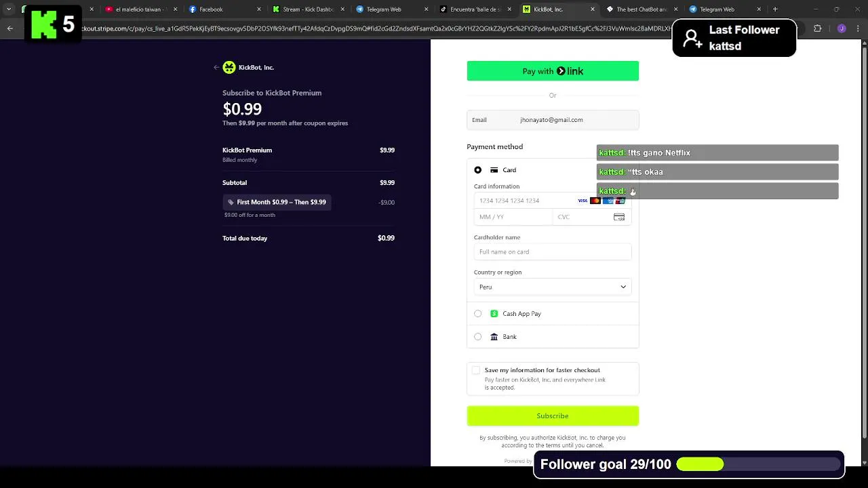Click the MM / YY expiry field
The width and height of the screenshot is (868, 488).
[513, 217]
